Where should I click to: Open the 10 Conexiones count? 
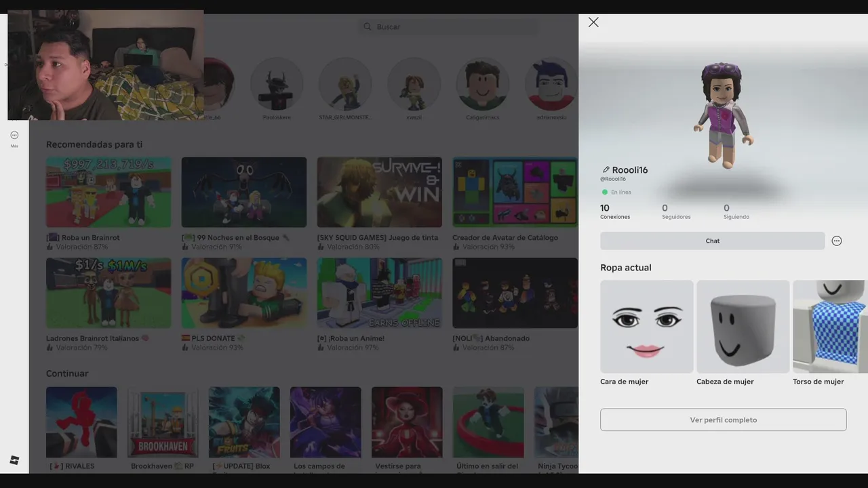pos(614,211)
